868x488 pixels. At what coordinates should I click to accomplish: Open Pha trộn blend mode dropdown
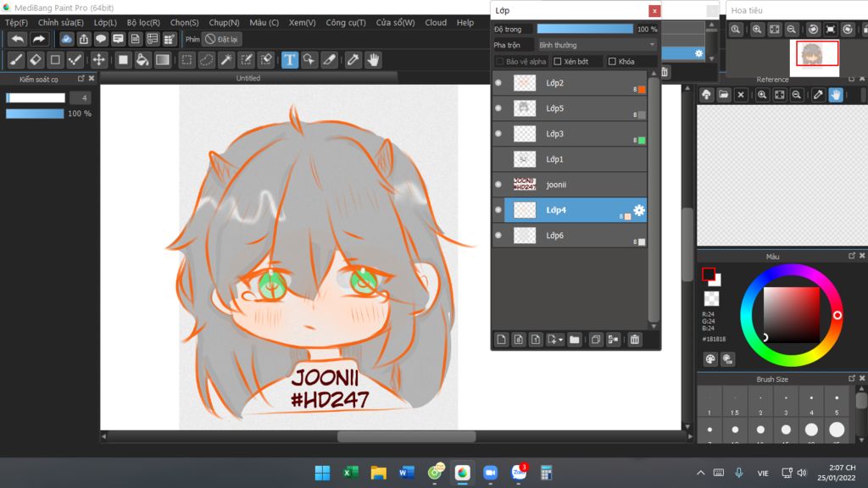pyautogui.click(x=597, y=45)
